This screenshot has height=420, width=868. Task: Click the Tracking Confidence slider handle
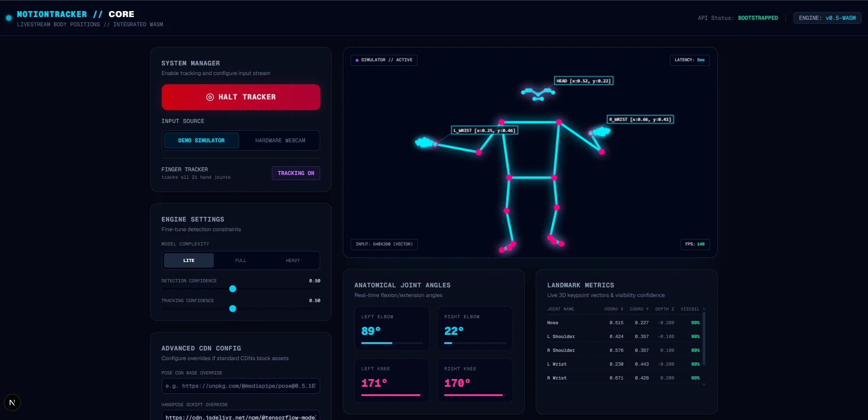pos(233,309)
